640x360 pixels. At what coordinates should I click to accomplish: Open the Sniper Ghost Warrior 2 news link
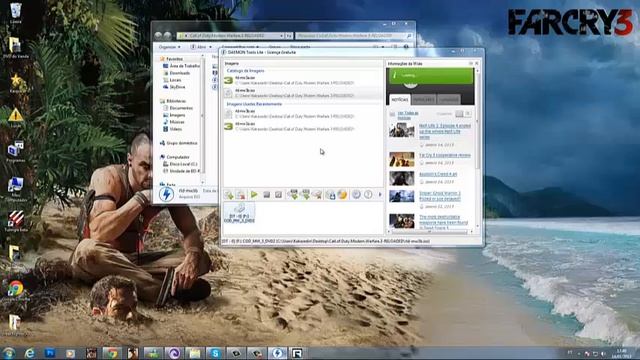click(440, 196)
